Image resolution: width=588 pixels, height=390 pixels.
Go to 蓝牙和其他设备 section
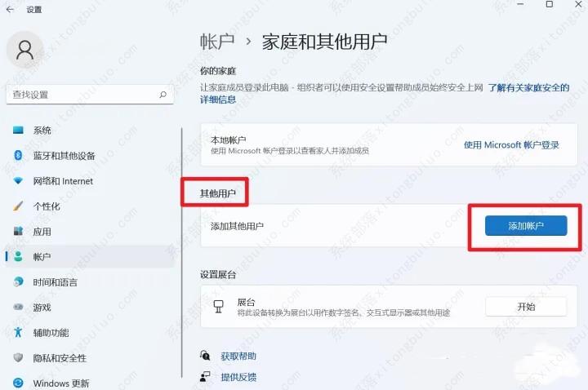[90, 156]
